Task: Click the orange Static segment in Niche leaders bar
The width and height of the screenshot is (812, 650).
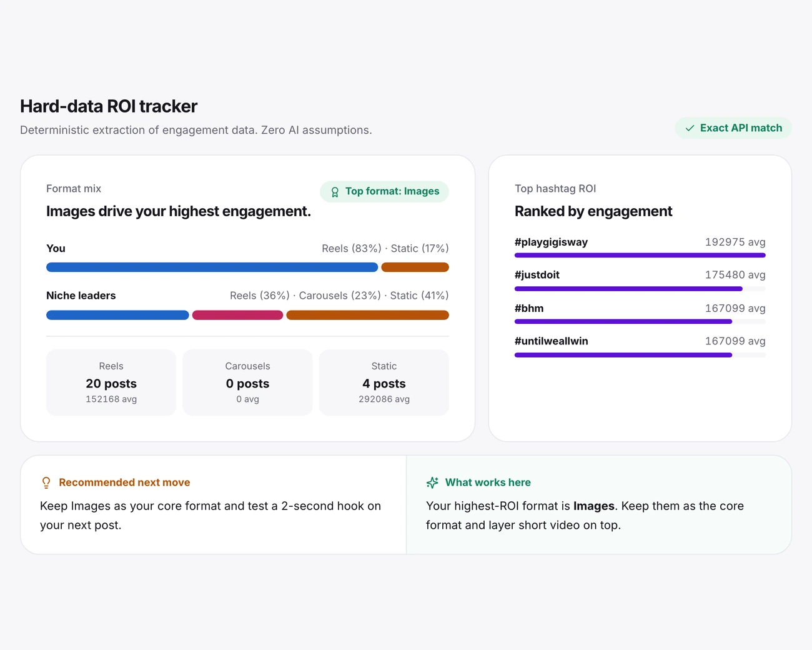Action: click(x=368, y=315)
